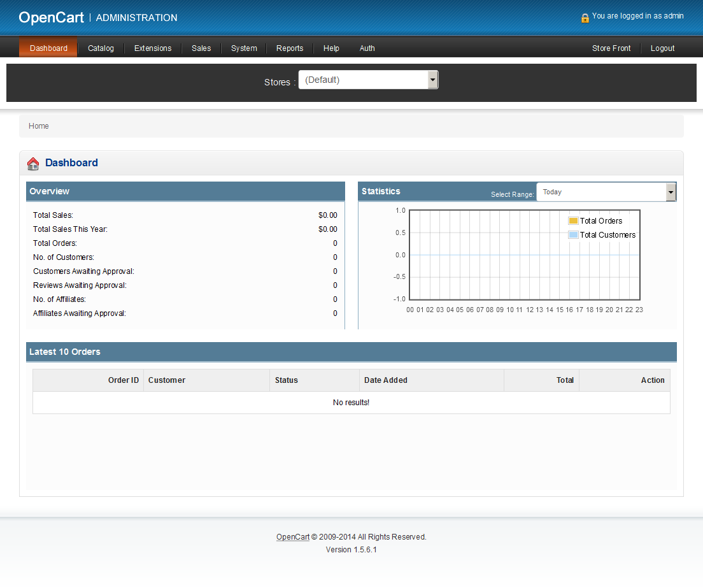Follow the OpenCart footer link
This screenshot has height=588, width=703.
pyautogui.click(x=293, y=537)
